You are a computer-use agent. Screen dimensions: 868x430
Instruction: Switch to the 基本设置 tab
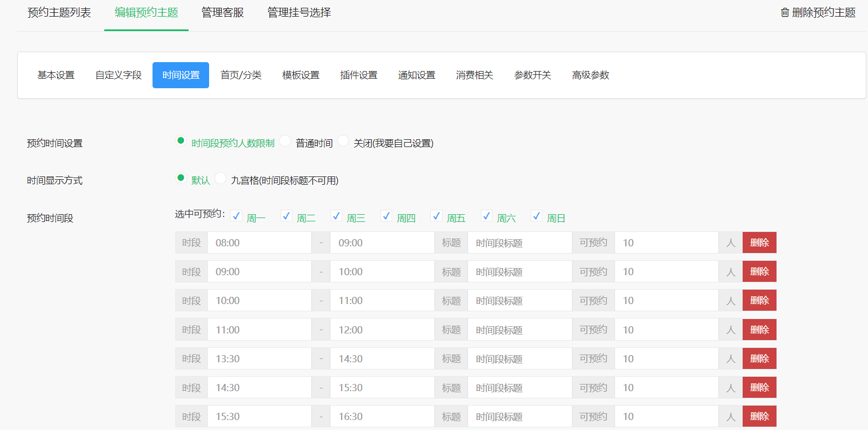tap(55, 75)
